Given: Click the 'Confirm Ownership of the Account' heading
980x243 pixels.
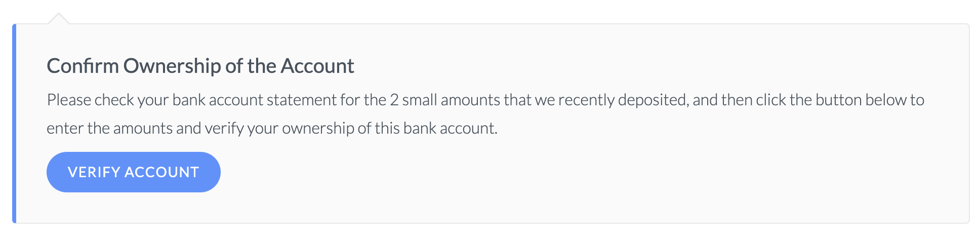Looking at the screenshot, I should click(x=200, y=66).
